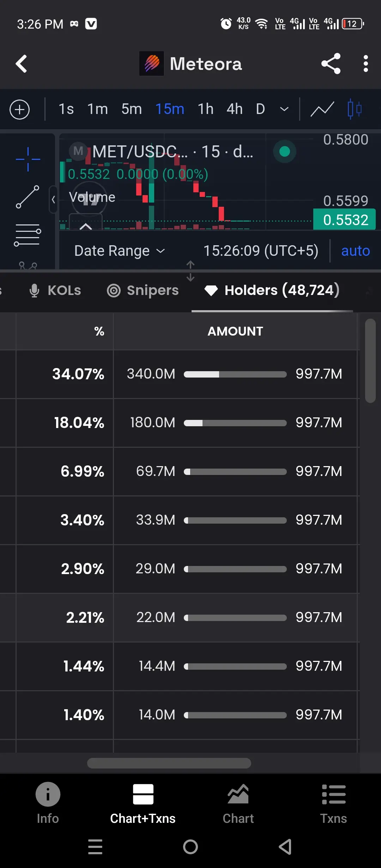Tap the Meteora token logo
This screenshot has width=381, height=868.
152,64
